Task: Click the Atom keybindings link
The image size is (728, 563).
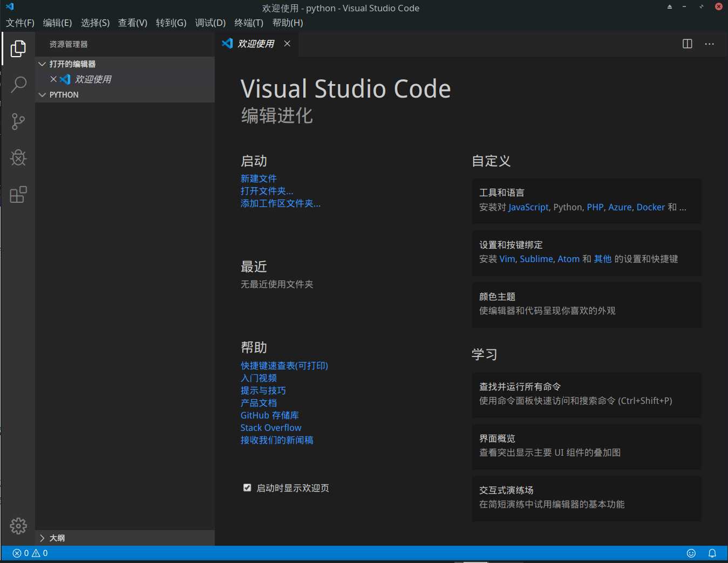Action: click(569, 259)
